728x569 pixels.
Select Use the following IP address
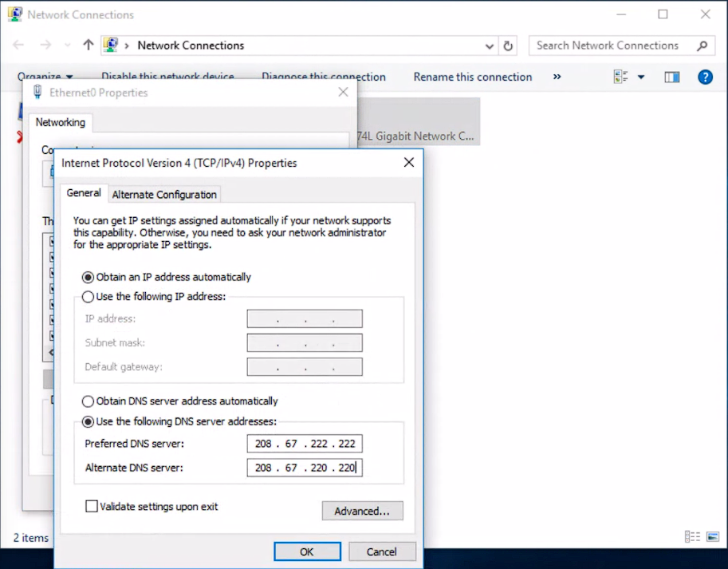(x=88, y=297)
